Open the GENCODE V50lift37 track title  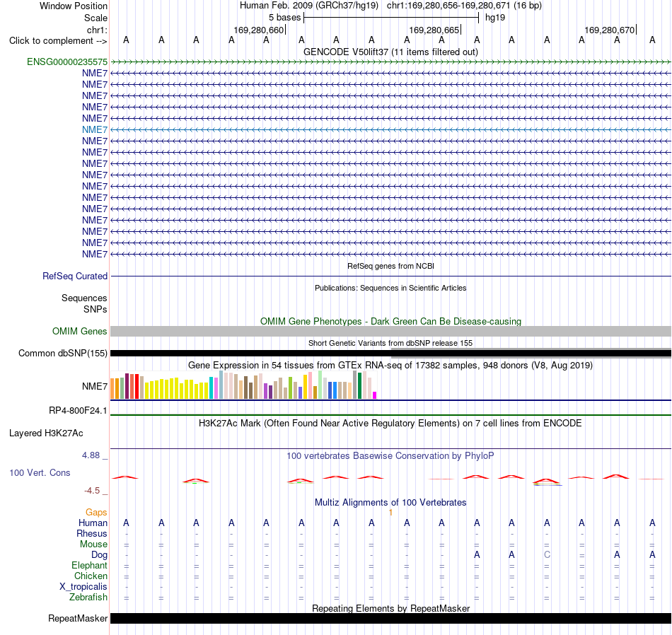click(x=390, y=52)
